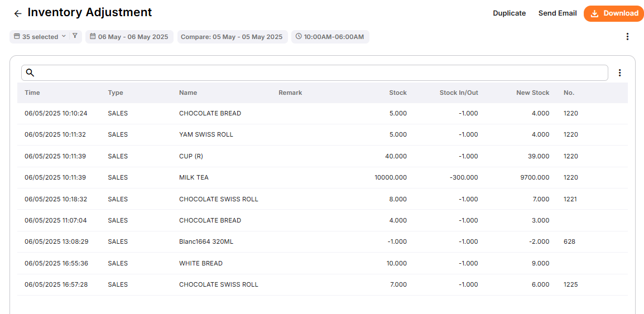Click Send Email
This screenshot has width=644, height=314.
pos(557,13)
